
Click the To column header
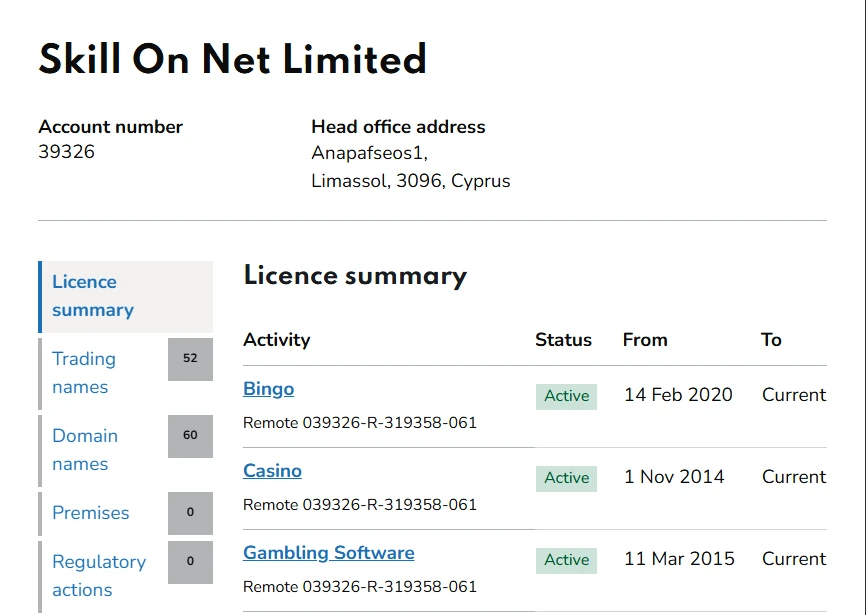click(x=771, y=340)
